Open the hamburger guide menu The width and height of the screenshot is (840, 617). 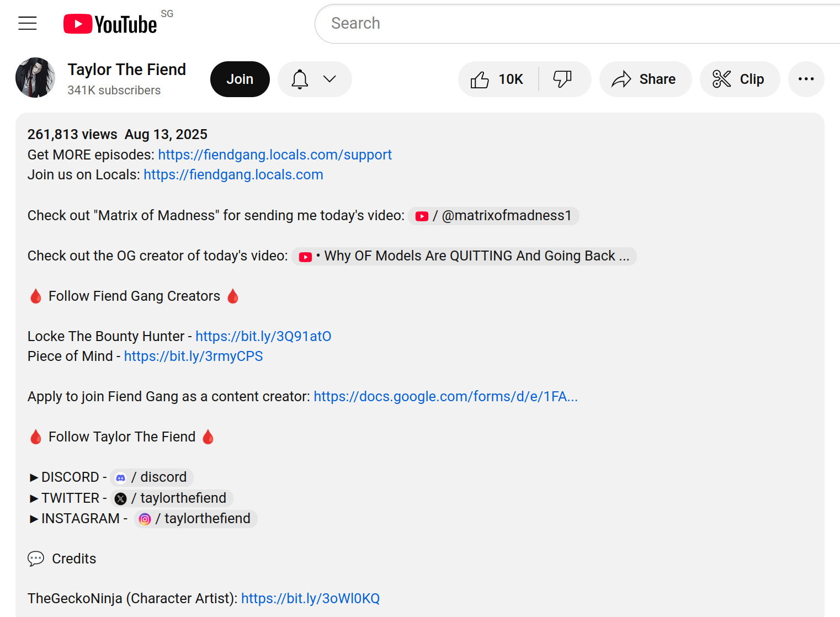click(28, 23)
